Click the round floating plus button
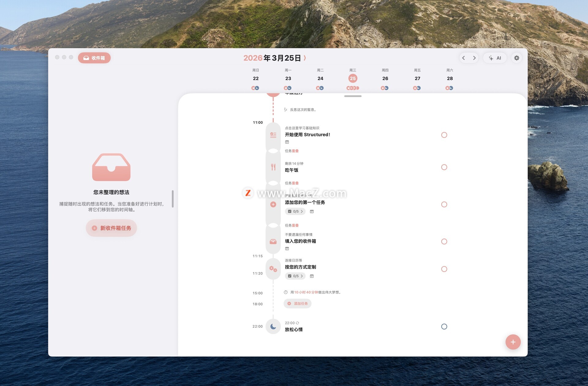 click(x=513, y=342)
